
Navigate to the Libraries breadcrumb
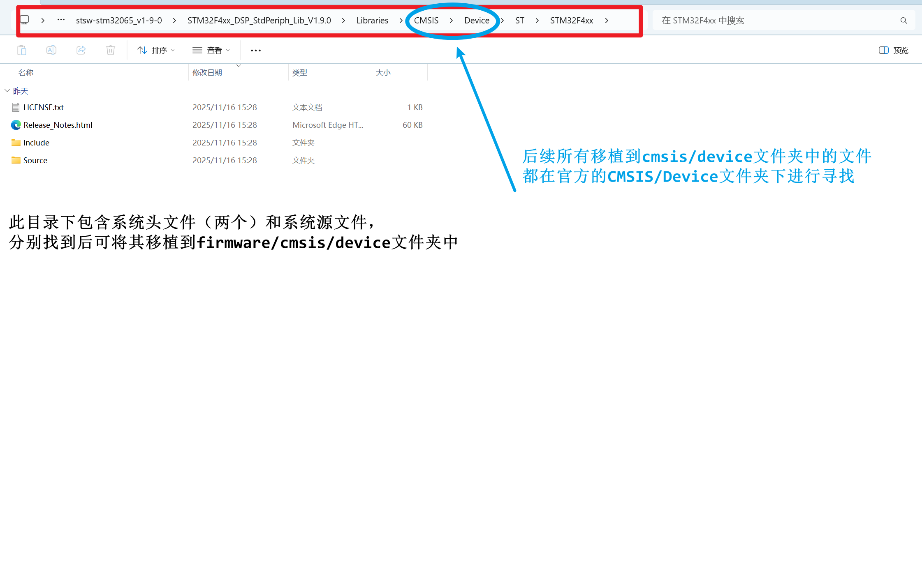(372, 21)
